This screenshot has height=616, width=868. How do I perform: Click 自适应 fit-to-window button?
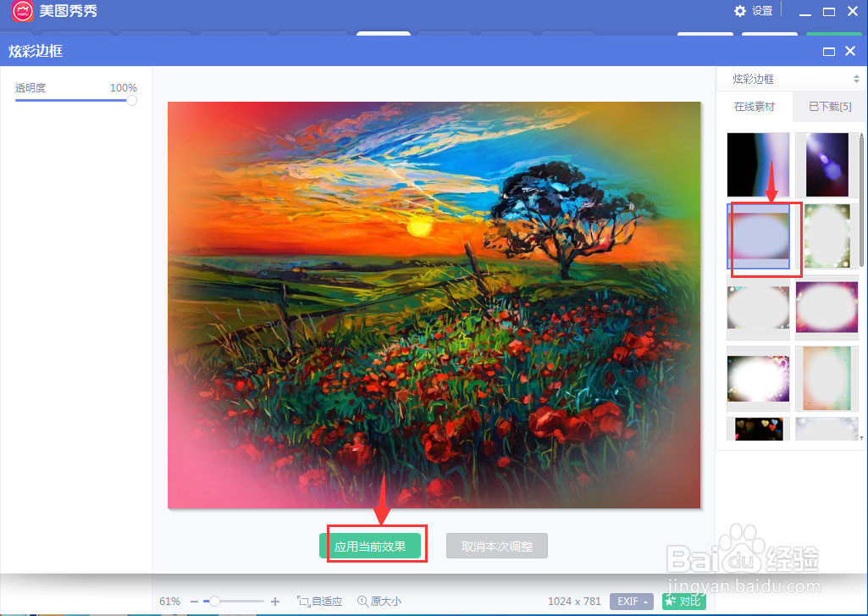tap(320, 601)
